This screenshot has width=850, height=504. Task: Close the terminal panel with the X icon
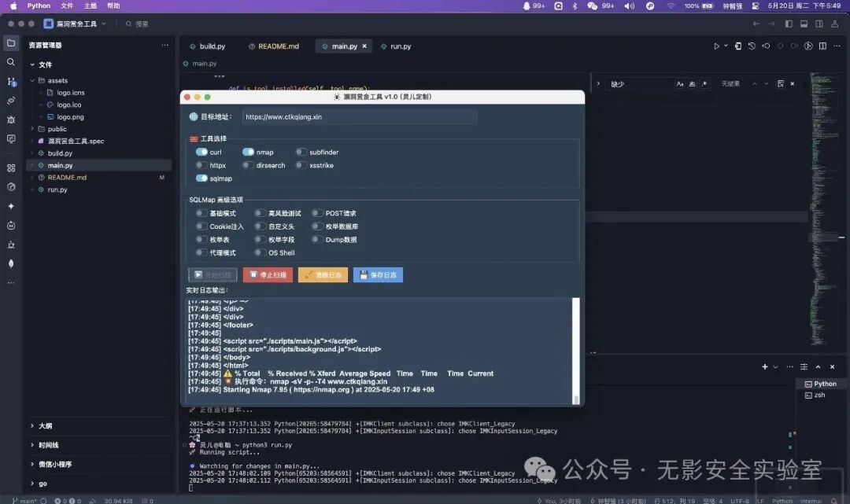pos(832,367)
